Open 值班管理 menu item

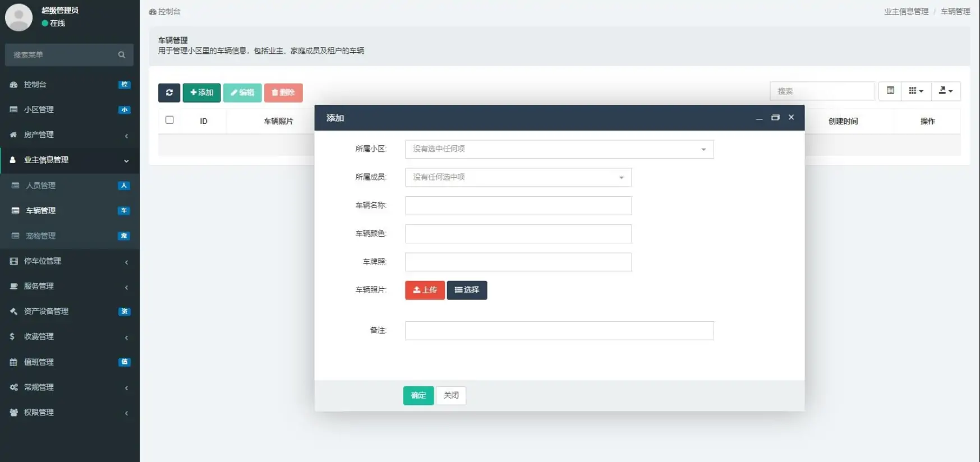tap(70, 362)
